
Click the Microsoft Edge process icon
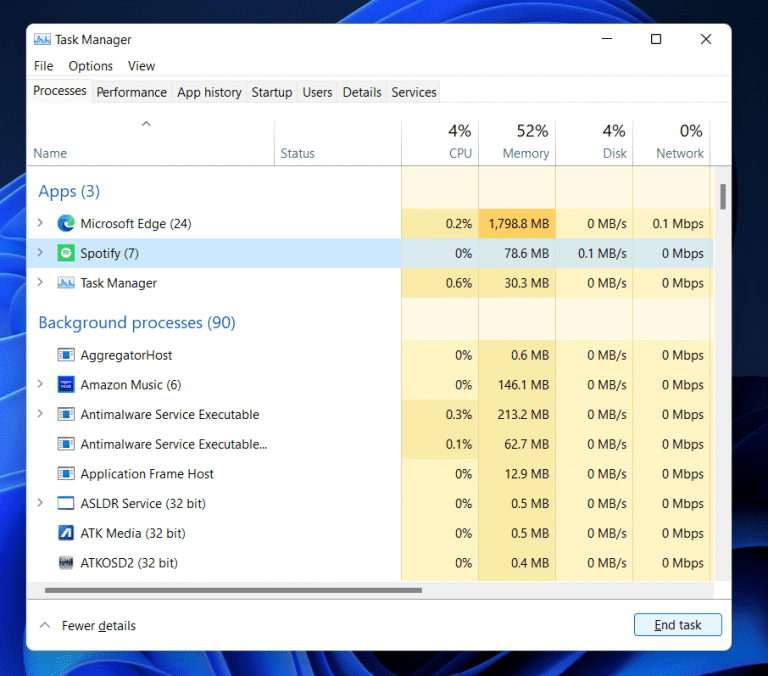[66, 224]
